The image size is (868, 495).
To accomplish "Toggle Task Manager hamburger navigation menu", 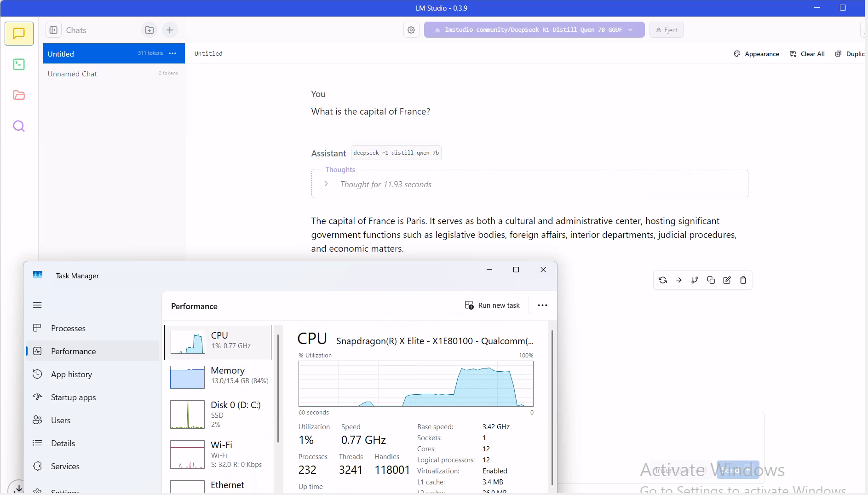I will coord(37,305).
